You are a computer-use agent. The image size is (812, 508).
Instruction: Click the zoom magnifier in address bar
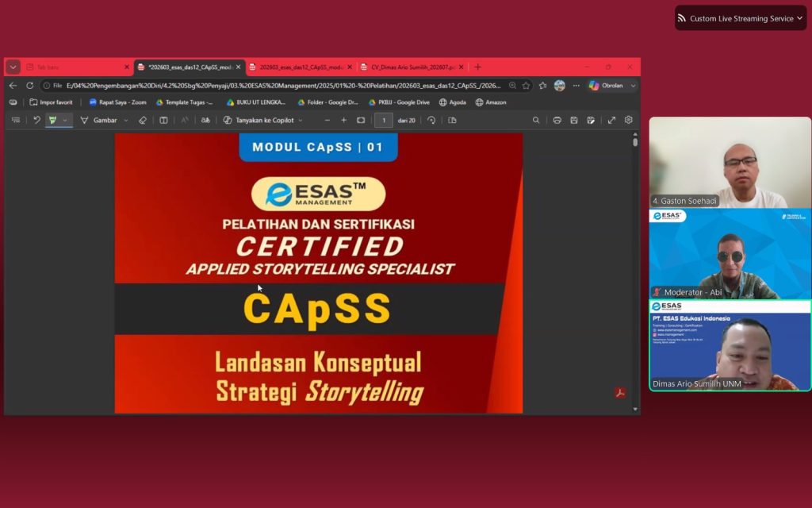(512, 86)
